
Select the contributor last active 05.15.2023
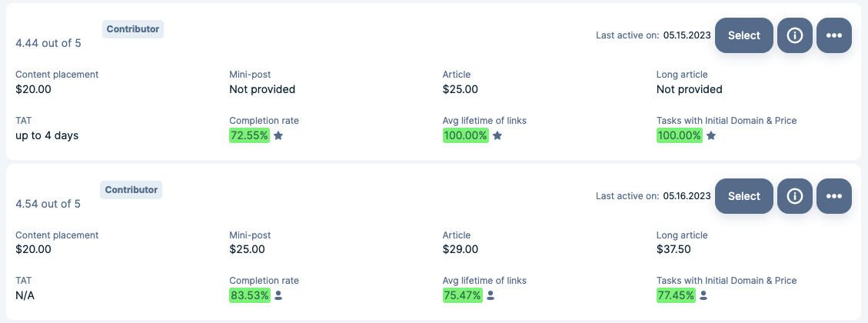tap(743, 35)
